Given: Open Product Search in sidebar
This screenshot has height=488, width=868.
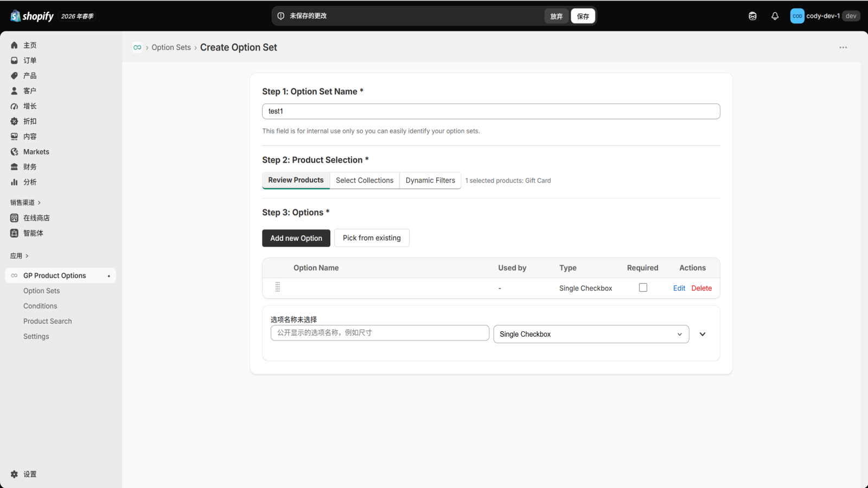Looking at the screenshot, I should point(48,322).
